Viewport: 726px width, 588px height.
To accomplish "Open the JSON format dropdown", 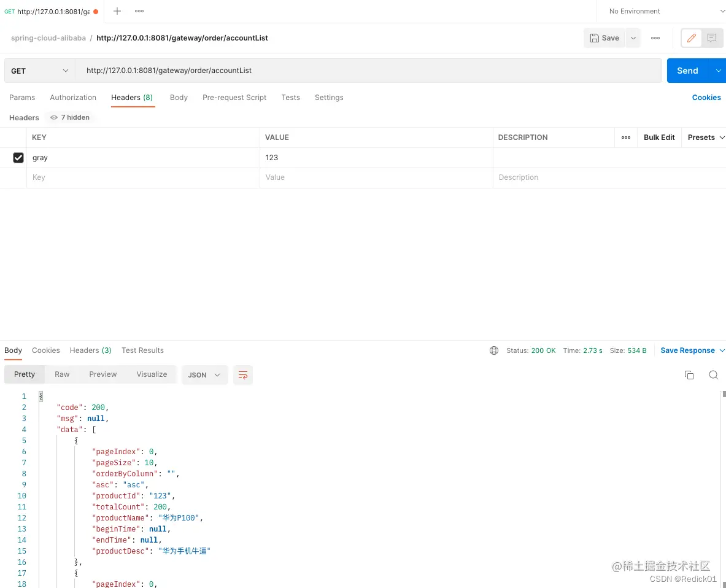I will 204,375.
